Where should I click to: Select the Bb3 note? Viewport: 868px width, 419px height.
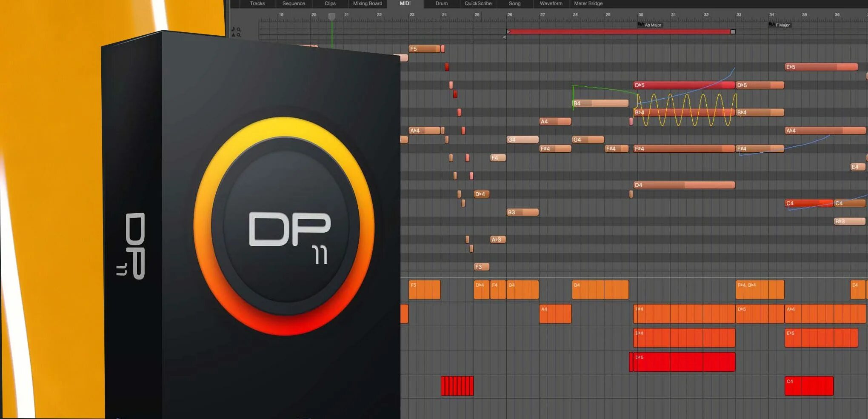(x=850, y=221)
